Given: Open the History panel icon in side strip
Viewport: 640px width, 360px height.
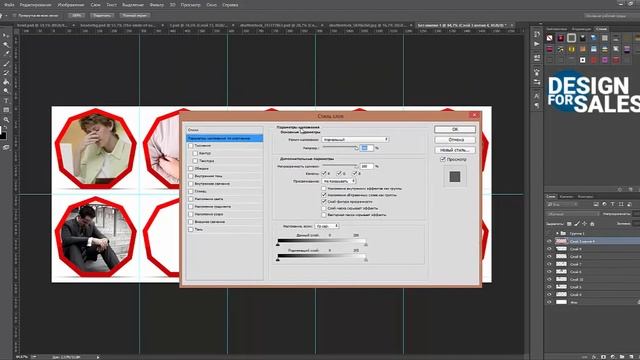Looking at the screenshot, I should (x=537, y=34).
